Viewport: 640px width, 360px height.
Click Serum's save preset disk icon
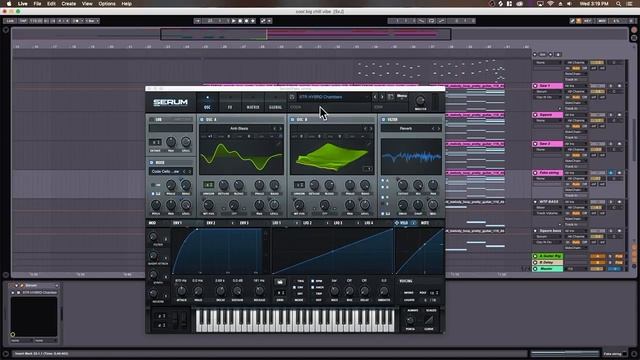(292, 97)
